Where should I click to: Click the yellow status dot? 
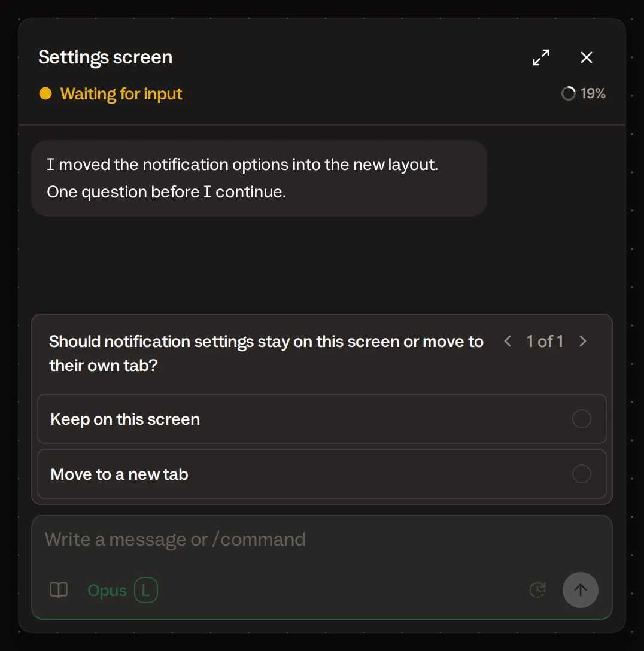point(45,93)
